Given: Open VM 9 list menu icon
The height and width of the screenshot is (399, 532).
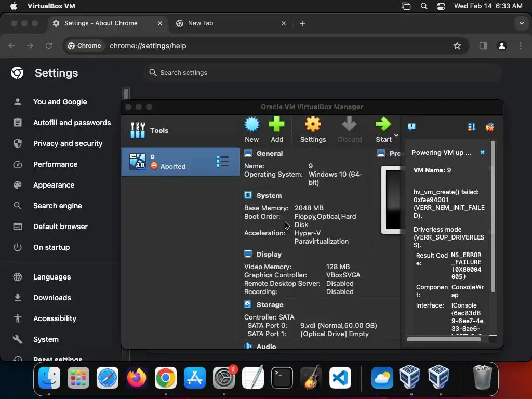Looking at the screenshot, I should pyautogui.click(x=222, y=162).
